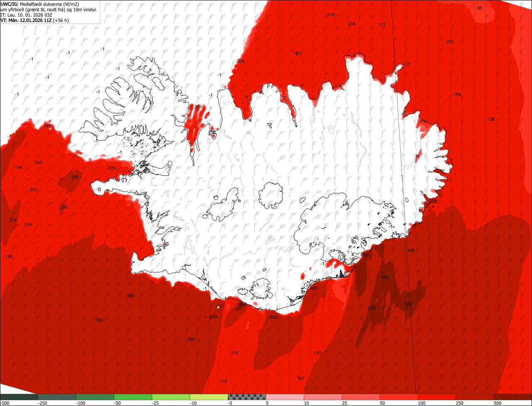The height and width of the screenshot is (406, 532).
Task: Click the map value '85' in the northeast
Action: (480, 8)
